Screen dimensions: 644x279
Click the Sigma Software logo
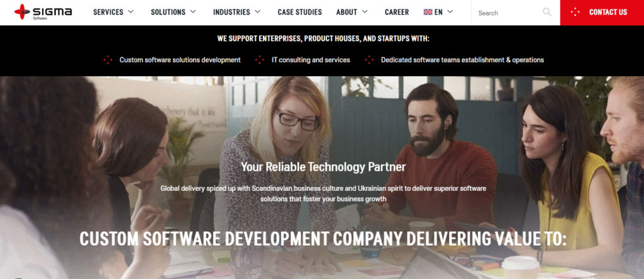43,12
